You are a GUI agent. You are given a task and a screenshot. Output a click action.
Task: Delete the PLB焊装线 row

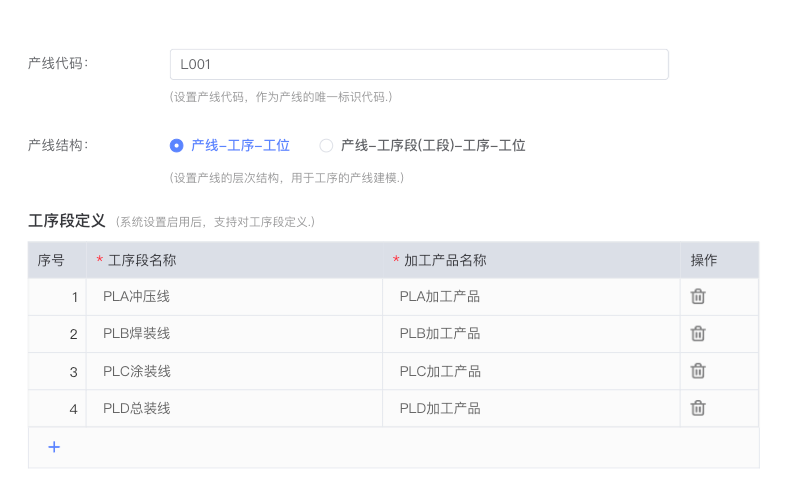click(x=698, y=333)
